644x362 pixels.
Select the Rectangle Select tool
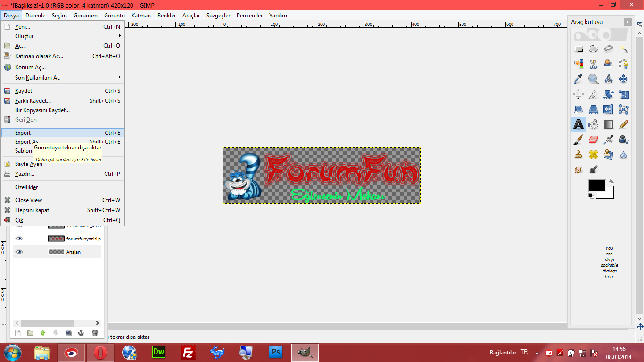click(578, 49)
